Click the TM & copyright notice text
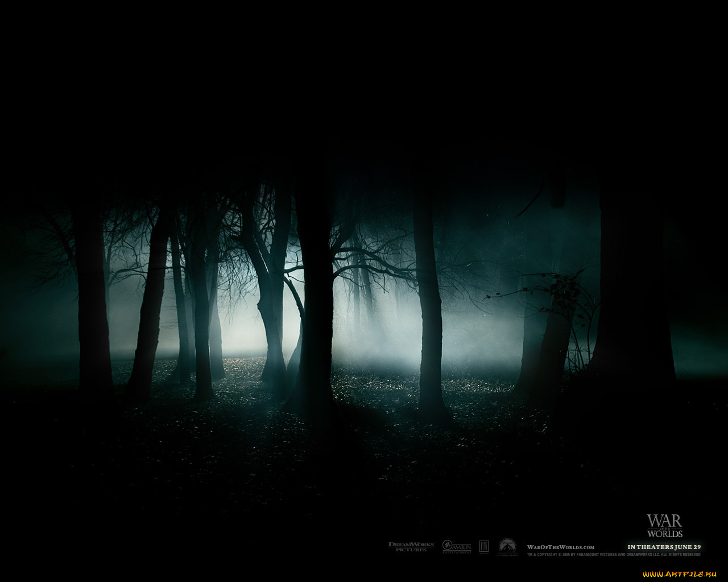The image size is (728, 582). [x=614, y=554]
